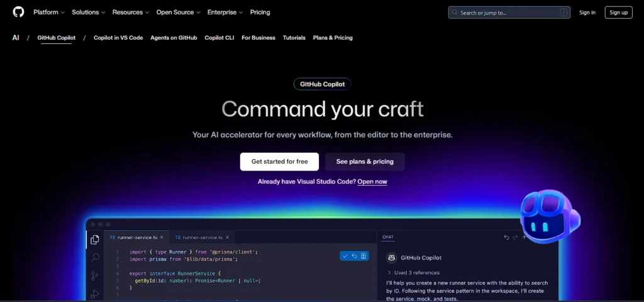Close the active runner-service.ts editor tab

(x=162, y=237)
